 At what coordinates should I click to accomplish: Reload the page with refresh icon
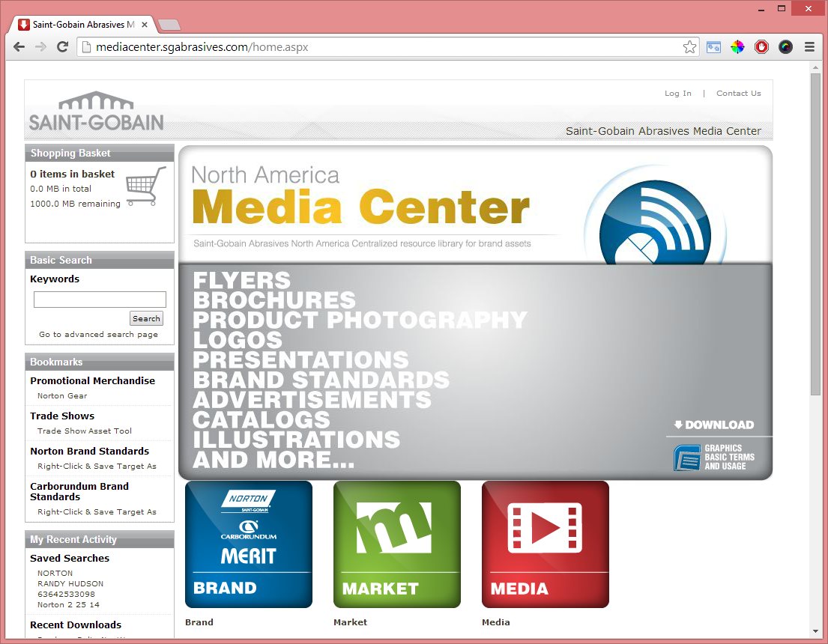[x=62, y=47]
